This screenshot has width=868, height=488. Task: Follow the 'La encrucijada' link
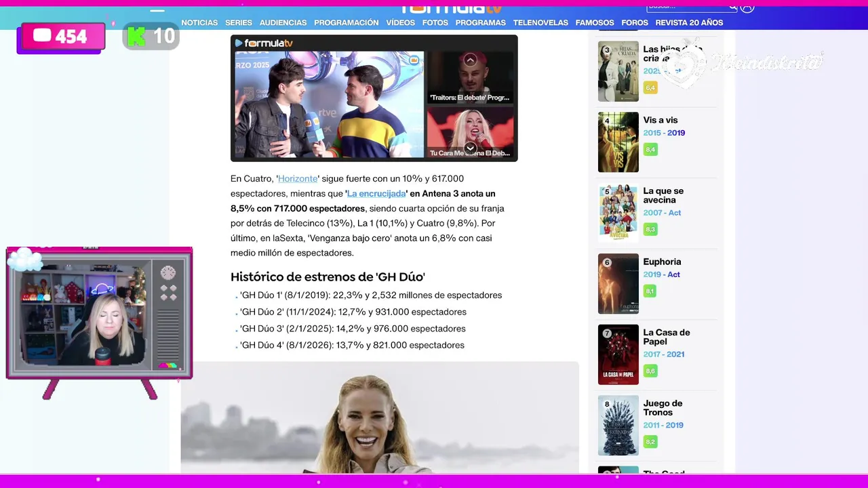[x=376, y=193]
